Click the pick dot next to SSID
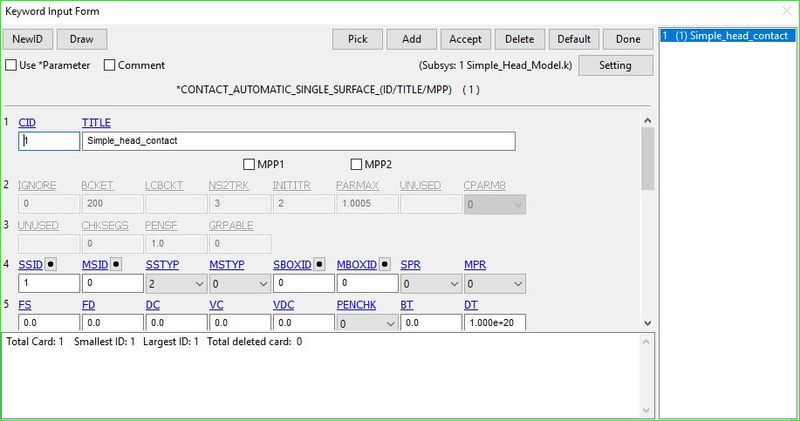The width and height of the screenshot is (800, 421). [51, 264]
